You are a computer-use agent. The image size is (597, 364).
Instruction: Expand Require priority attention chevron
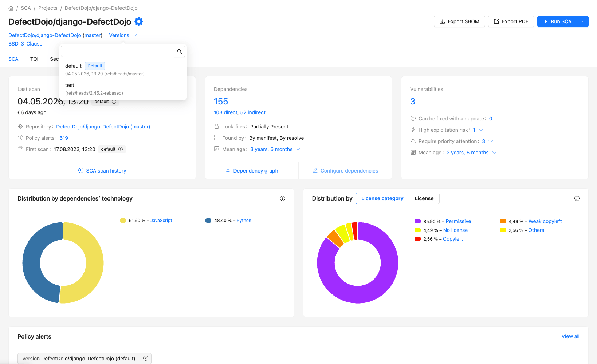(491, 141)
